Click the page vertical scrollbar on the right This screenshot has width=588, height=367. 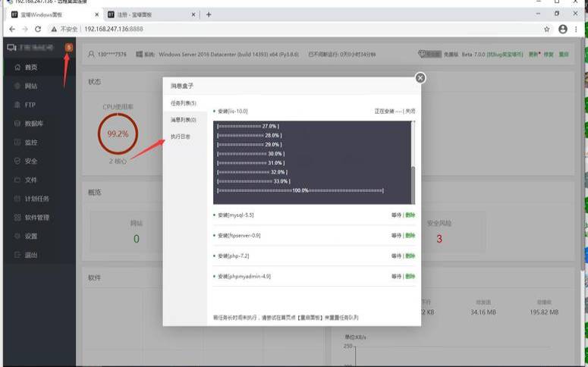click(582, 154)
